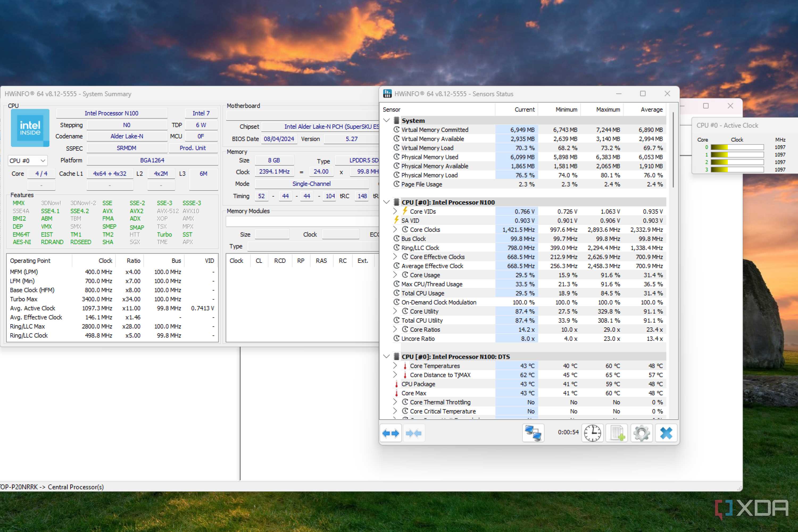Expand the Core Effective Clocks row

pyautogui.click(x=395, y=256)
